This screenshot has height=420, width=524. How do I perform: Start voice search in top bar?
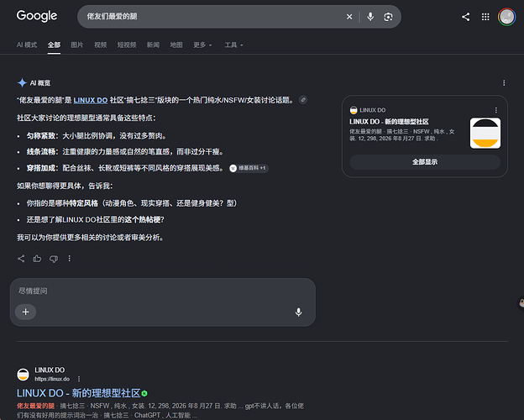click(370, 17)
